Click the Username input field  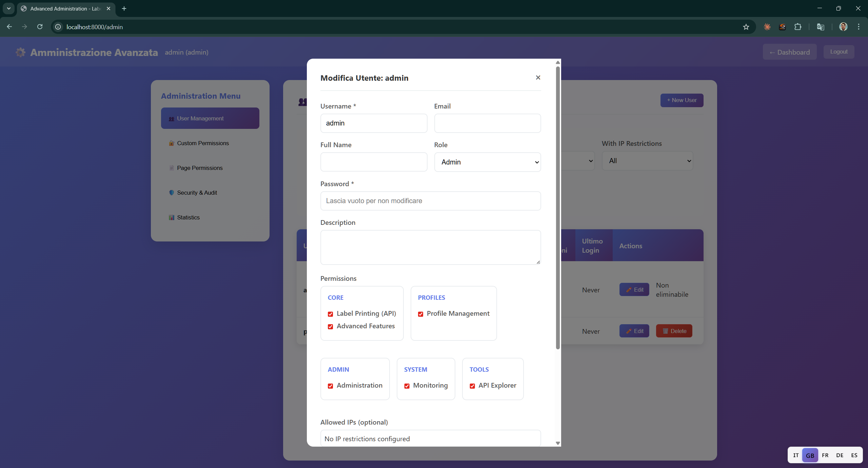(374, 123)
